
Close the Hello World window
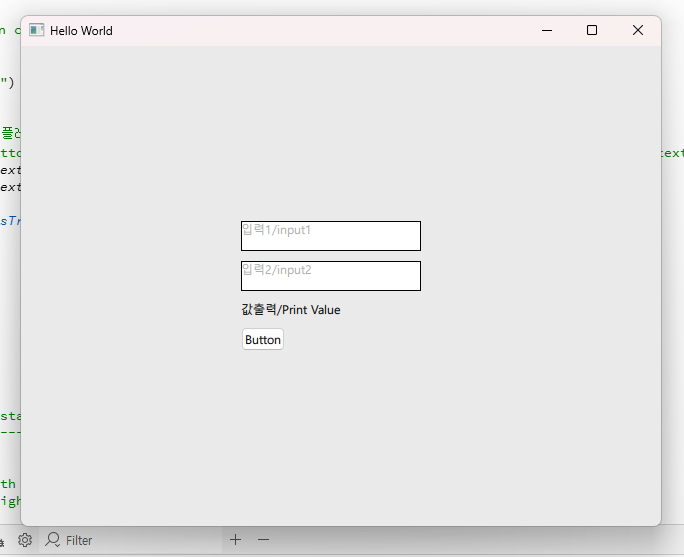(638, 30)
